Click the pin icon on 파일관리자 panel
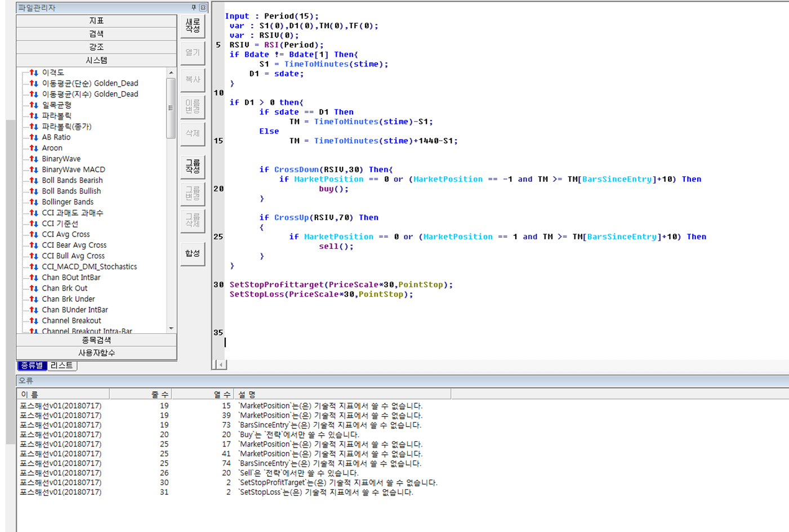 point(194,7)
